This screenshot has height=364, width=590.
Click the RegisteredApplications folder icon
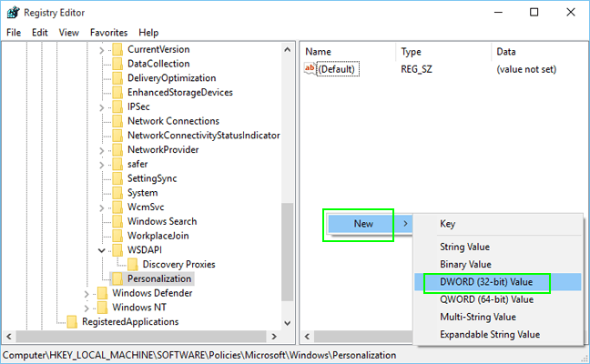72,321
